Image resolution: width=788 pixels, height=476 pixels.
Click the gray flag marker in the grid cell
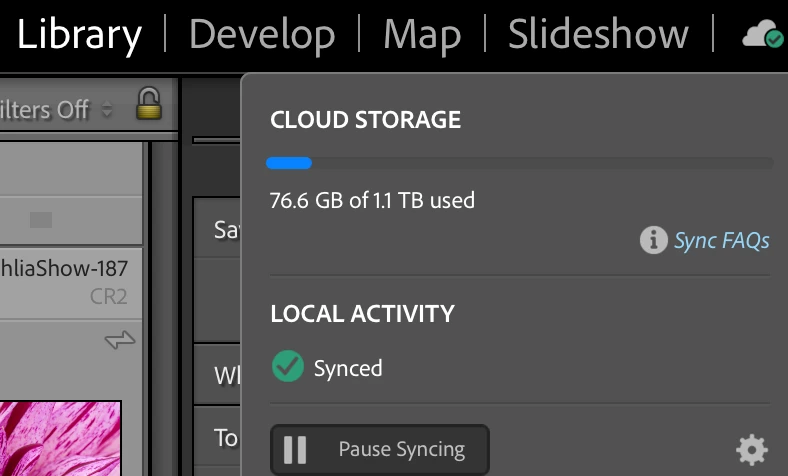click(x=41, y=220)
